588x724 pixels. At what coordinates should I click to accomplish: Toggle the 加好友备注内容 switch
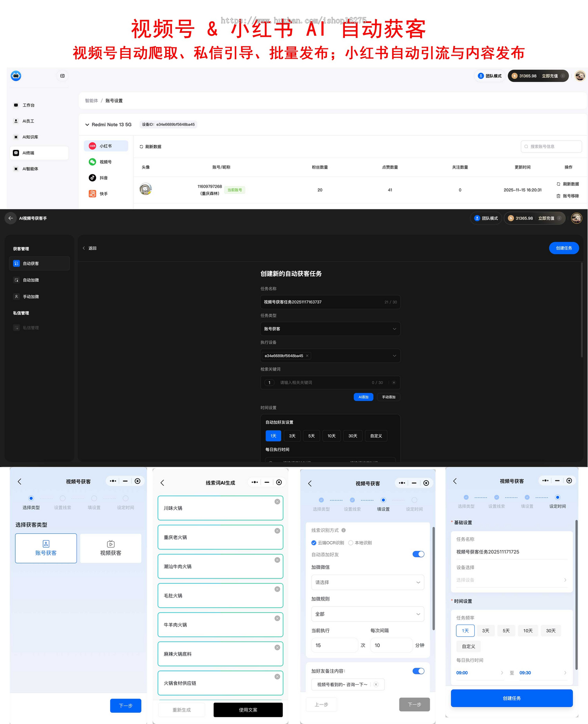coord(418,671)
